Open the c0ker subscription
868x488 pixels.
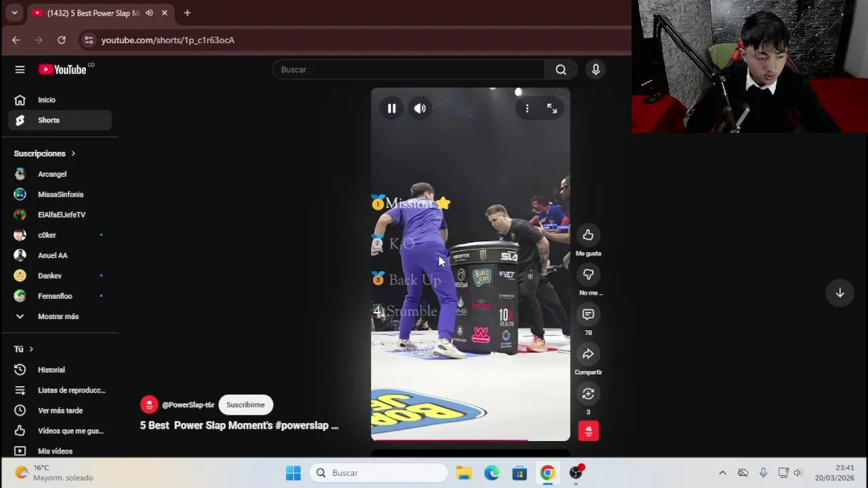(x=60, y=235)
